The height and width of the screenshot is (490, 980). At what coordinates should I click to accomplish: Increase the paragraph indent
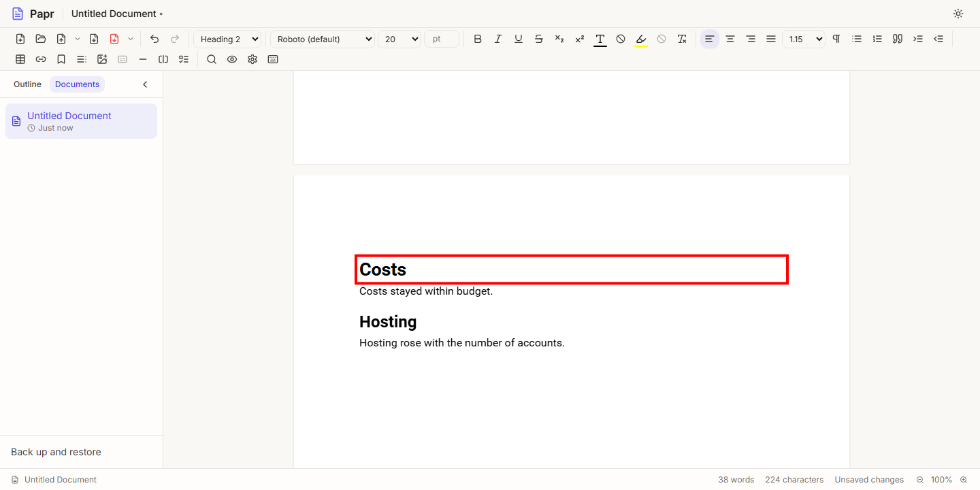918,39
